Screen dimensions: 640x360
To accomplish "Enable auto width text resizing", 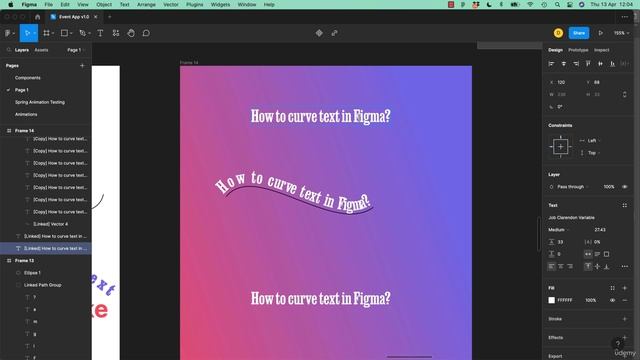I will click(588, 254).
